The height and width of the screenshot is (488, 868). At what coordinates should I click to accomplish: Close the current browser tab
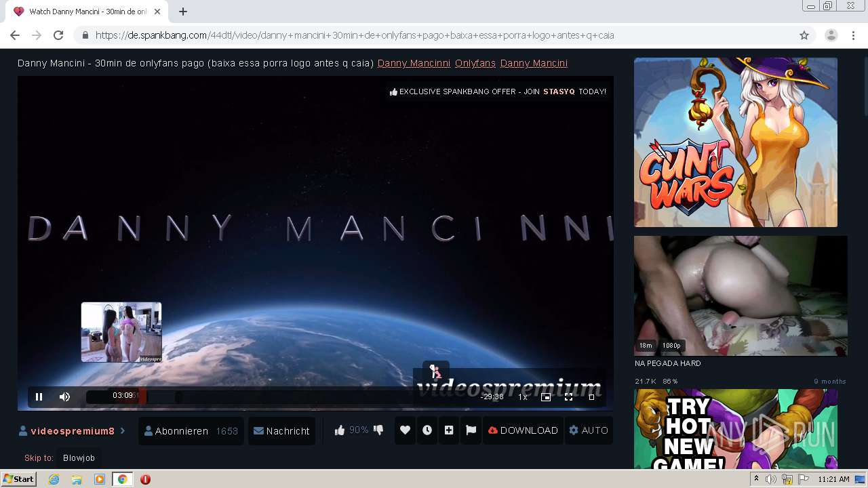[157, 12]
